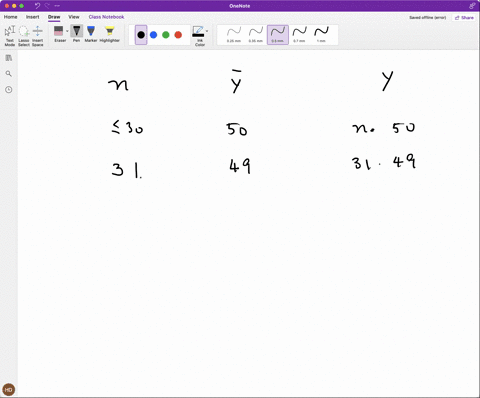Open the collaboration icon in title bar
480x398 pixels.
click(x=472, y=6)
